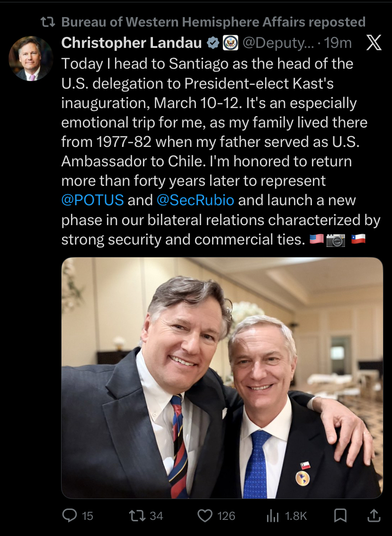Tap the share upload arrow icon
Viewport: 392px width, 536px height.
373,515
